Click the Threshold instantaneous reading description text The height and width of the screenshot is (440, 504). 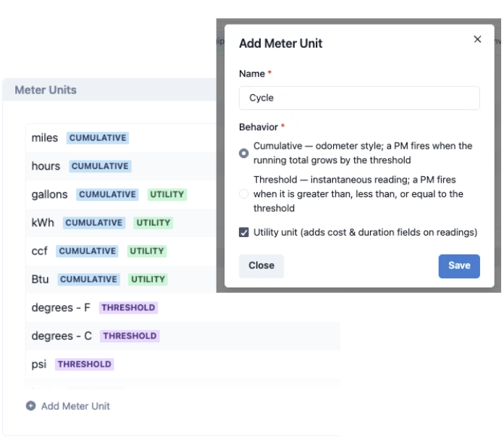pos(358,194)
